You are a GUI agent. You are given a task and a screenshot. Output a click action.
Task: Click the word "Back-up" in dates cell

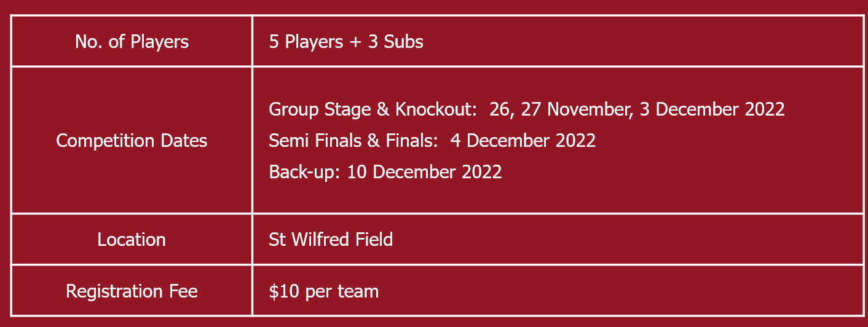click(302, 171)
